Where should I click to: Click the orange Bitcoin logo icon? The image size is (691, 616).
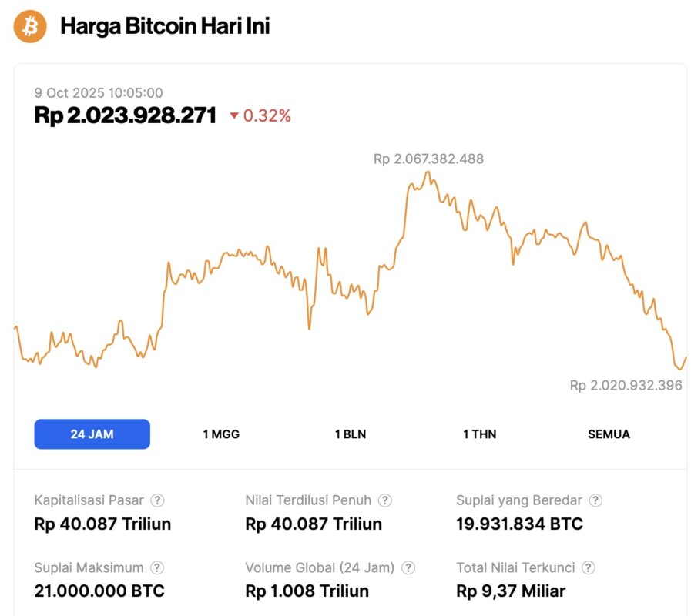(x=30, y=27)
